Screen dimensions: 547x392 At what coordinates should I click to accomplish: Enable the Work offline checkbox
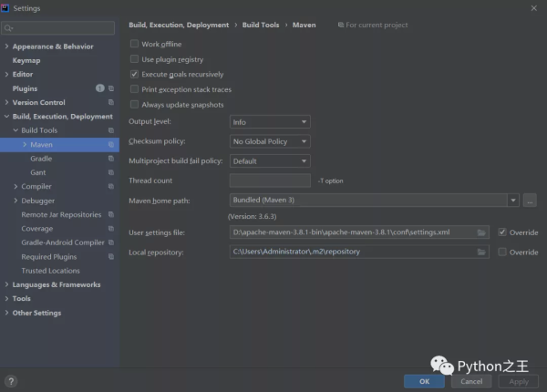(x=135, y=44)
